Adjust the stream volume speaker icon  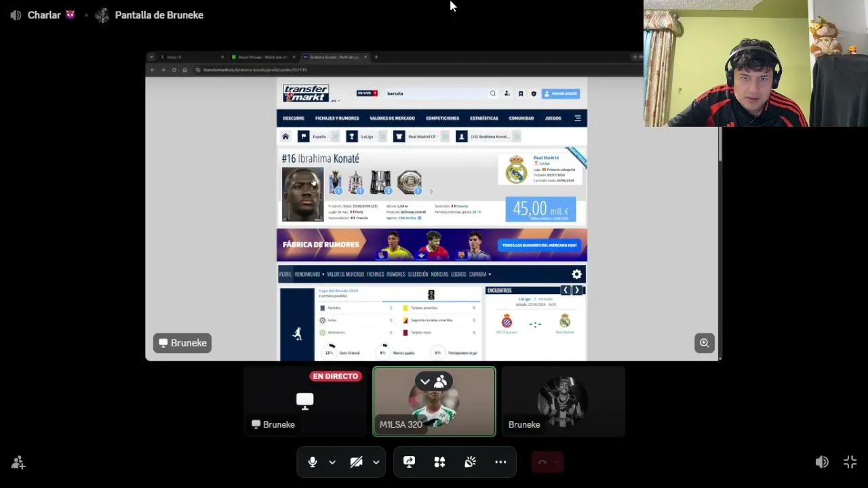[822, 462]
